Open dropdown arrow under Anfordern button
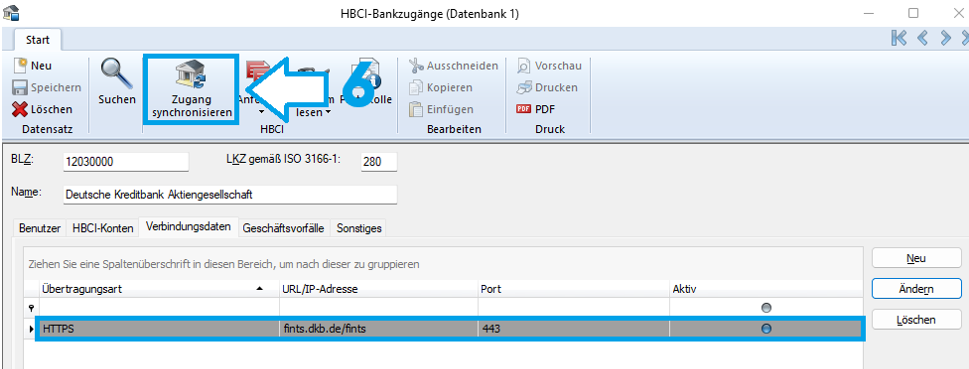Viewport: 969px width, 369px height. [x=261, y=112]
